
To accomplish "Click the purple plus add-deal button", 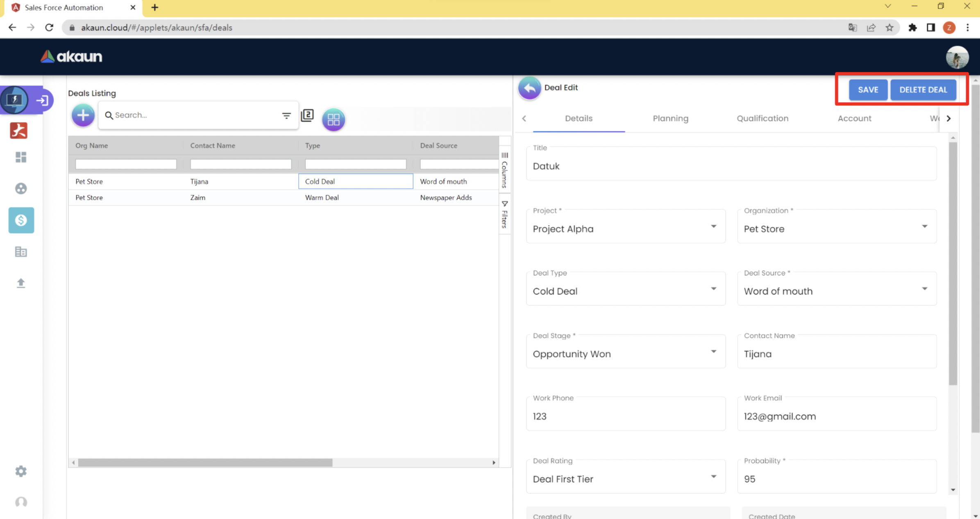I will point(83,115).
